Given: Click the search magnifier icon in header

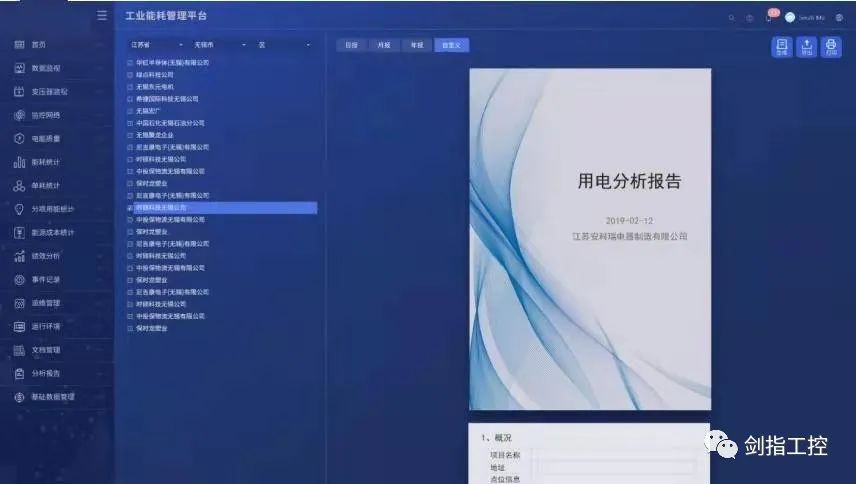Looking at the screenshot, I should (x=732, y=18).
